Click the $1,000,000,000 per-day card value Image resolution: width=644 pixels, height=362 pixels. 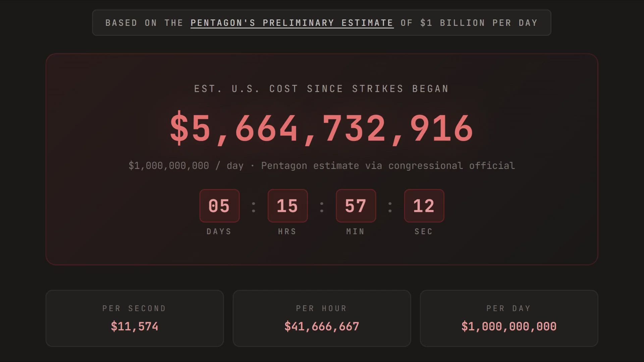coord(509,326)
